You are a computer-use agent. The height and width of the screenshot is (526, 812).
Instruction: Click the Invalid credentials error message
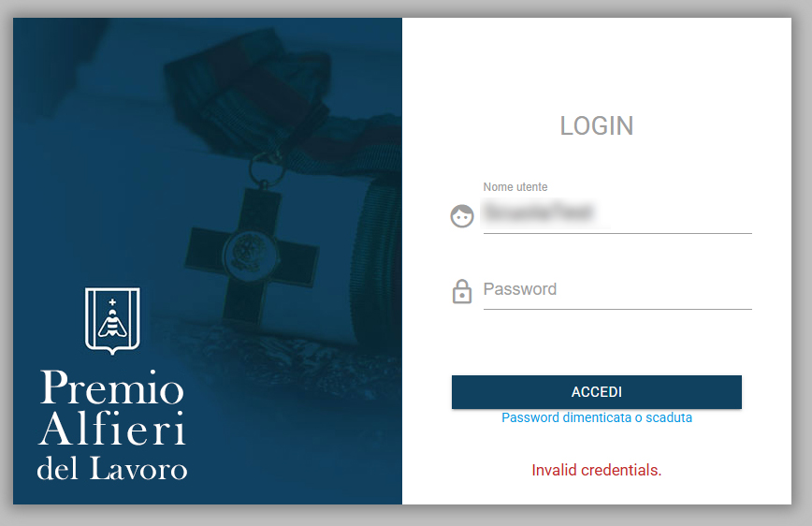pyautogui.click(x=597, y=470)
